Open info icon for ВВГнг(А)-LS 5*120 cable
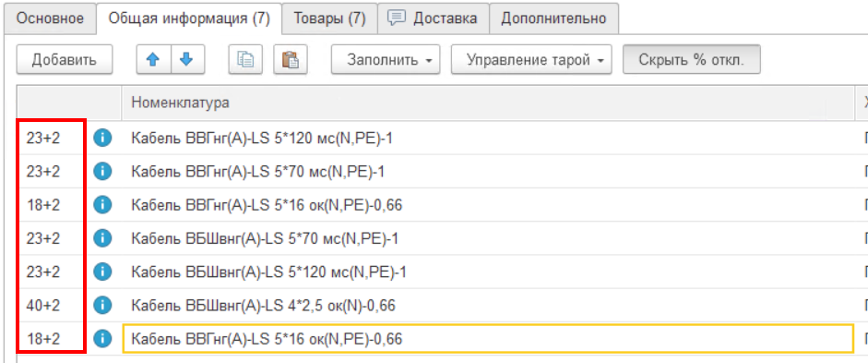868x363 pixels. 102,138
